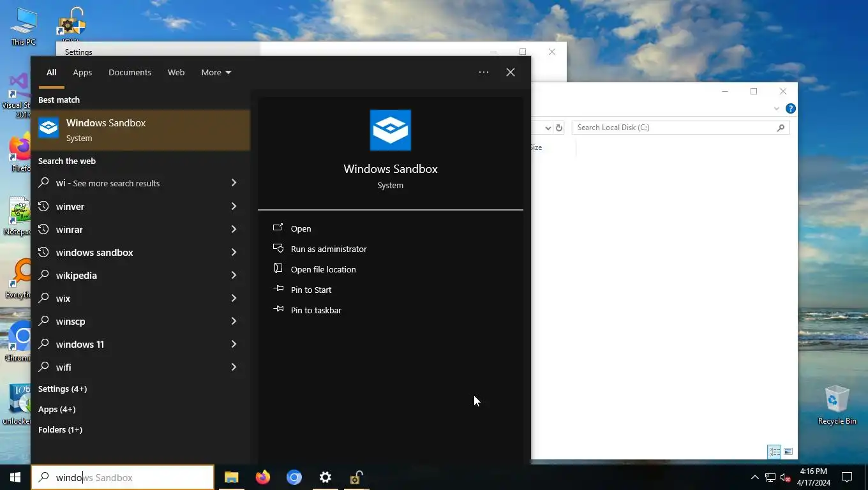The width and height of the screenshot is (868, 490).
Task: Expand the 'wi - See more search results' arrow
Action: pyautogui.click(x=234, y=183)
